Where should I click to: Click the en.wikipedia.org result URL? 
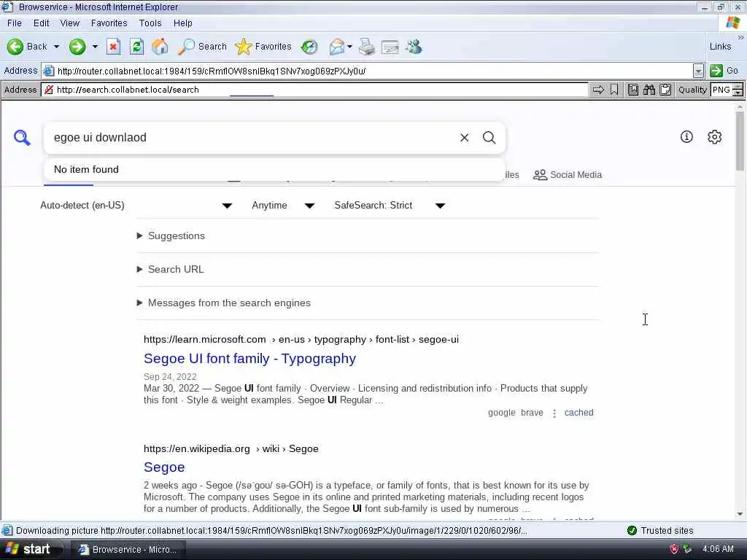coord(231,448)
